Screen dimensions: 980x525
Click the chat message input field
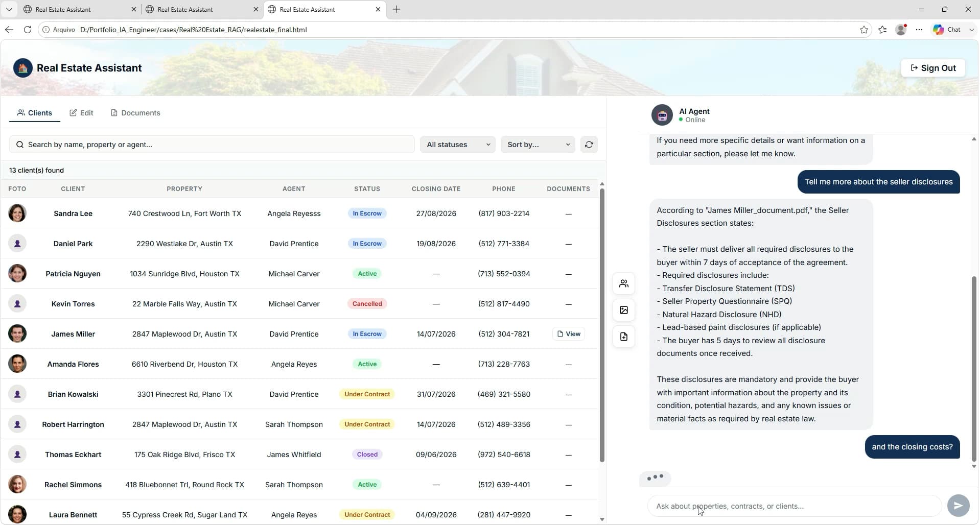794,506
